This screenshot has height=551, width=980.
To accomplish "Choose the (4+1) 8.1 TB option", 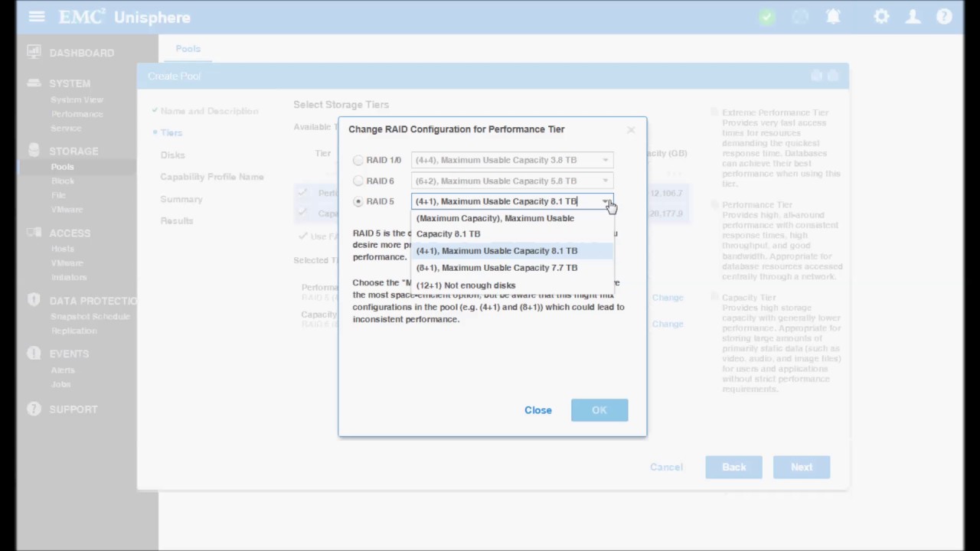I will coord(513,250).
